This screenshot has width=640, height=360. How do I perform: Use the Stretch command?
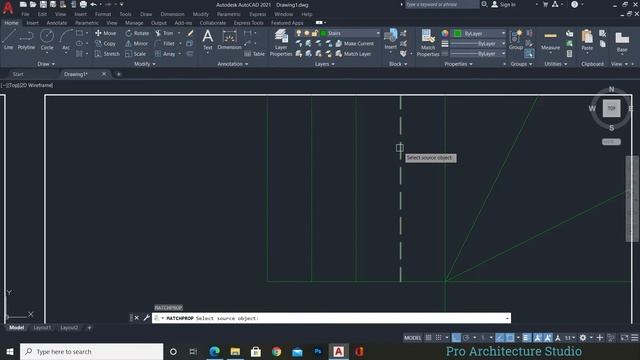click(x=107, y=53)
